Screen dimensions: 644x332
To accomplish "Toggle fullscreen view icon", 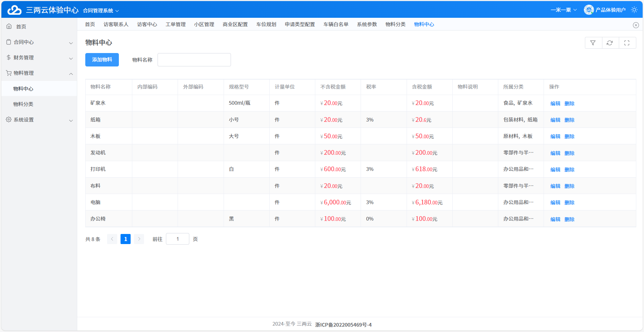I will pyautogui.click(x=627, y=43).
